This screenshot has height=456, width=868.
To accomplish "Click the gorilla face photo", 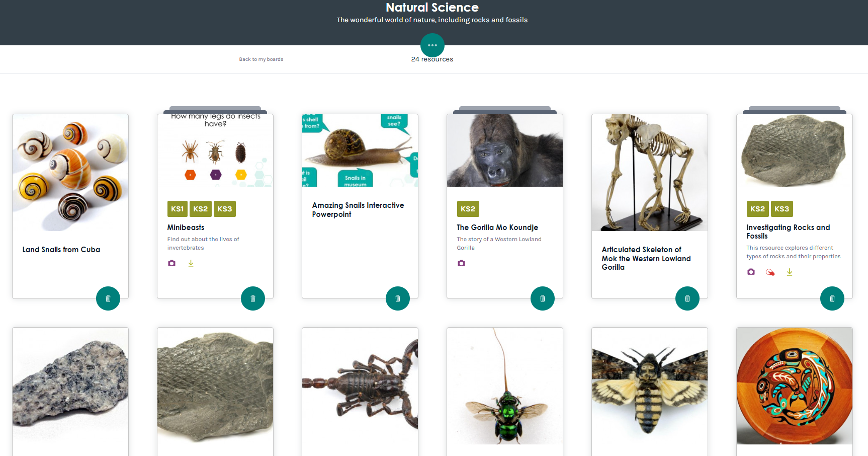I will pos(505,150).
